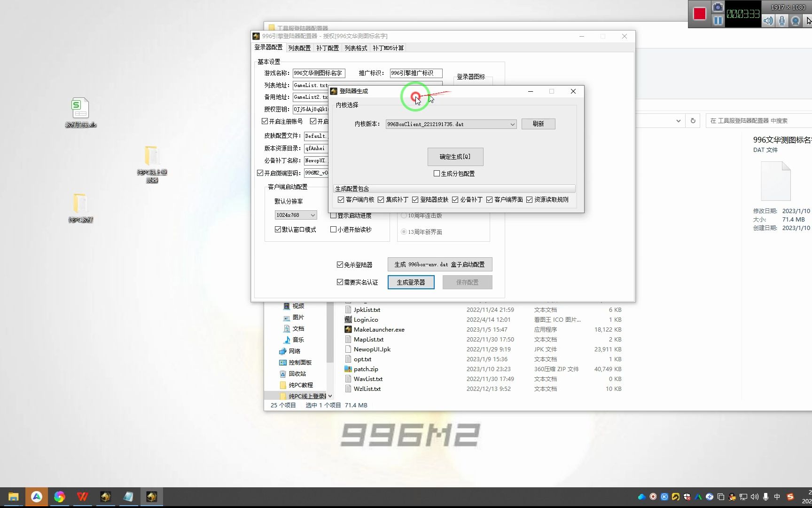Toggle 开启微端密码 checkbox
Viewport: 812px width, 508px height.
[x=260, y=173]
